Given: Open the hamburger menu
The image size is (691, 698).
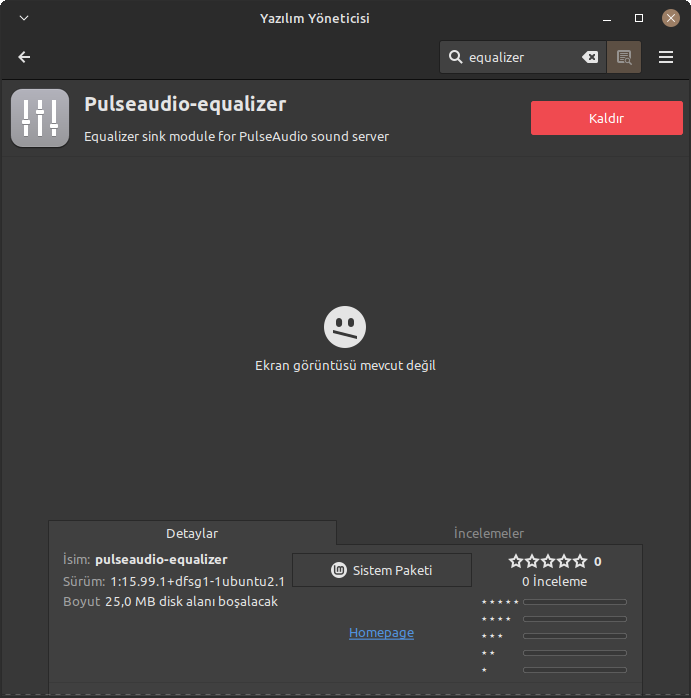Looking at the screenshot, I should 666,57.
